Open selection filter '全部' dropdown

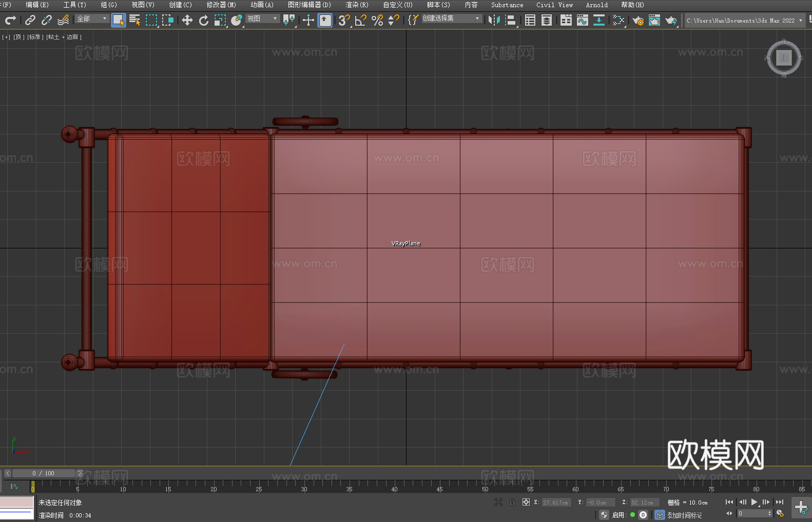tap(92, 18)
